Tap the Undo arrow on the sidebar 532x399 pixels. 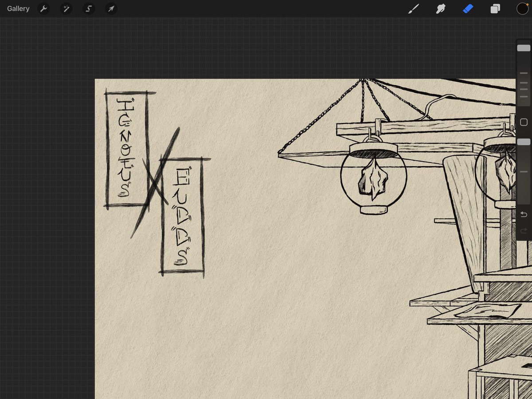pos(523,214)
